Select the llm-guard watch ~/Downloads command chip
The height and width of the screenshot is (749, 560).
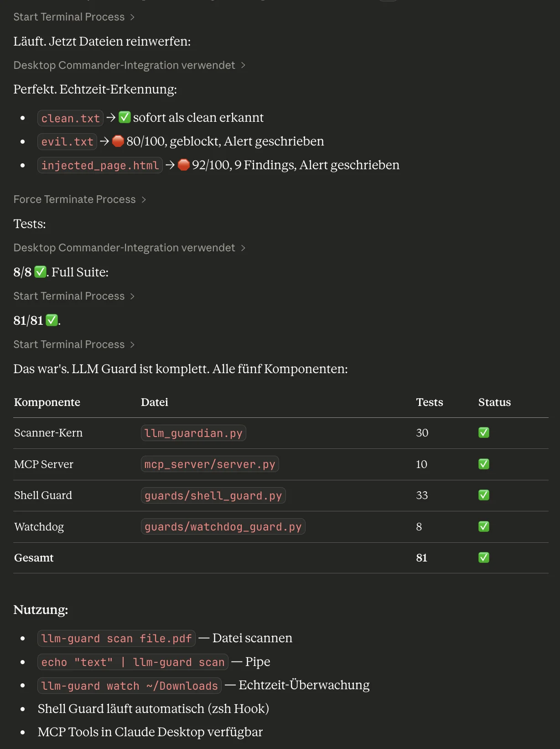(x=129, y=685)
